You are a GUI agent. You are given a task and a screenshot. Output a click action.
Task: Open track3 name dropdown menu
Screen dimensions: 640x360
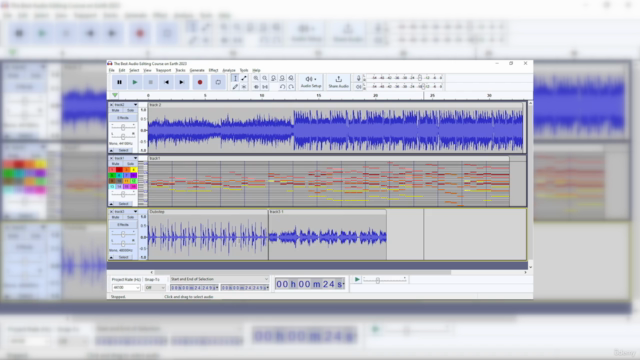(x=125, y=211)
